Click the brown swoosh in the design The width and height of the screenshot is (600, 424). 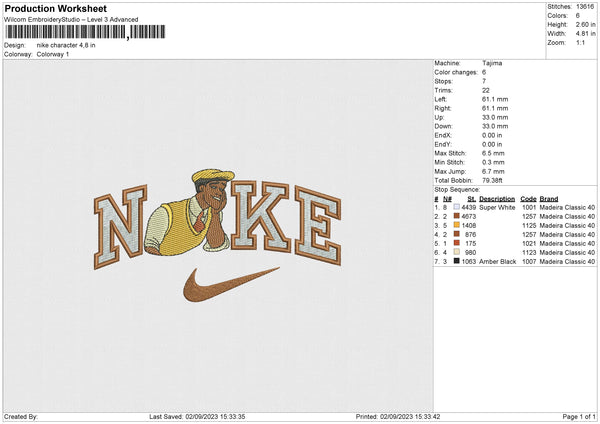(x=232, y=284)
